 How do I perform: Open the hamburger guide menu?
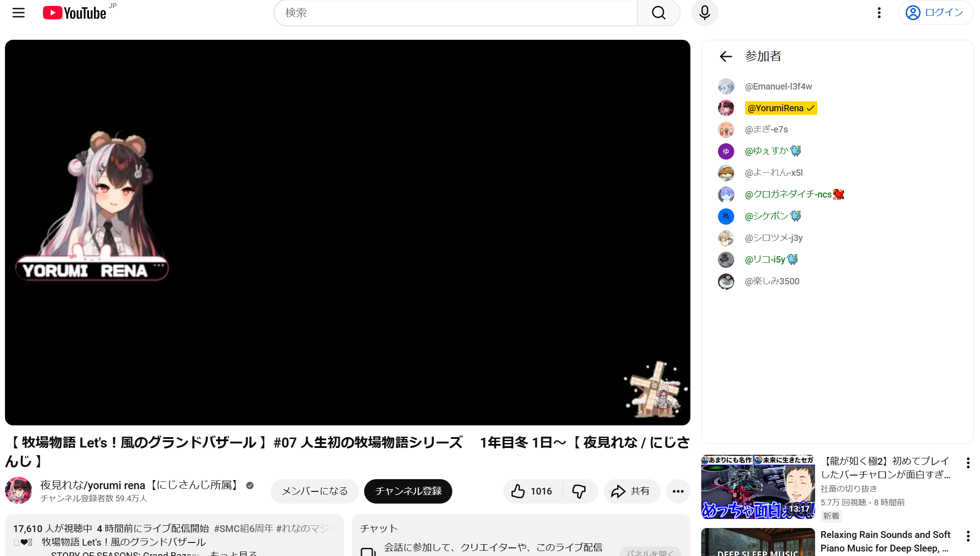click(19, 13)
